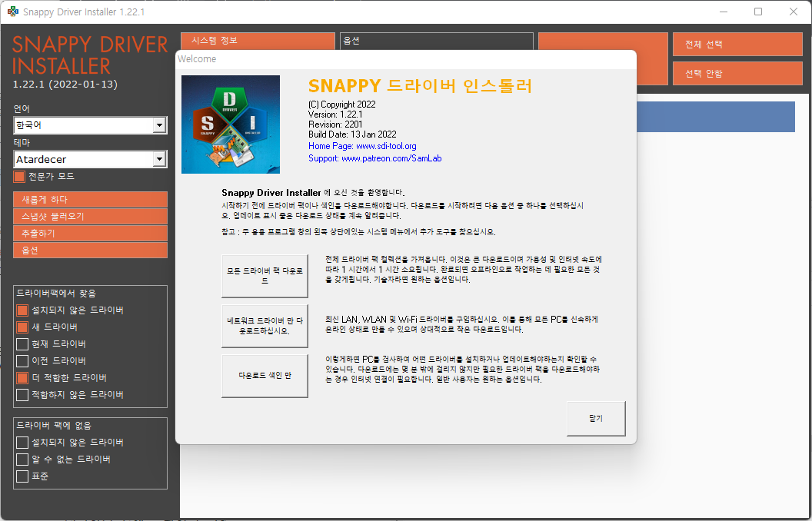The width and height of the screenshot is (812, 521).
Task: Enable 적합하지 않은 드라이버 checkbox
Action: click(x=22, y=395)
